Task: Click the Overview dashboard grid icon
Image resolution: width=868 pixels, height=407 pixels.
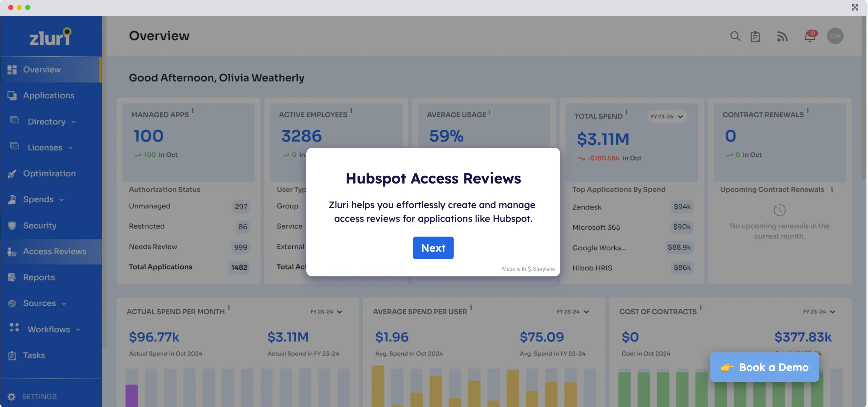Action: (x=12, y=69)
